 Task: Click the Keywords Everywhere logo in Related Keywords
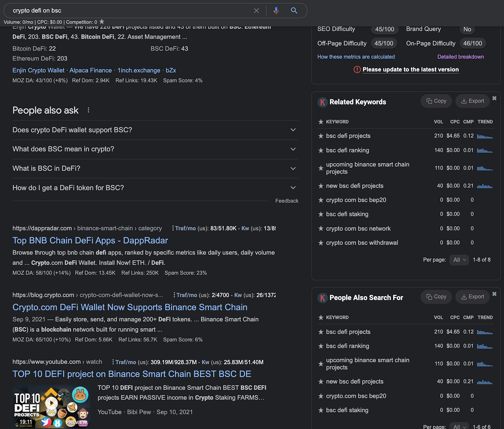(x=323, y=102)
